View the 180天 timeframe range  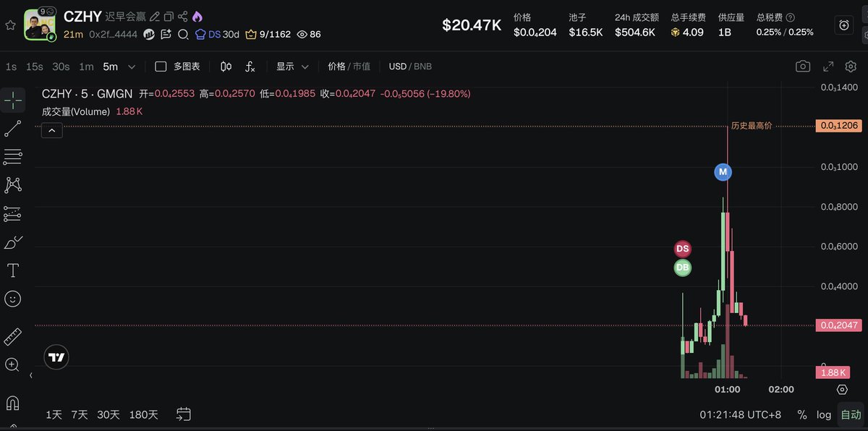[143, 414]
